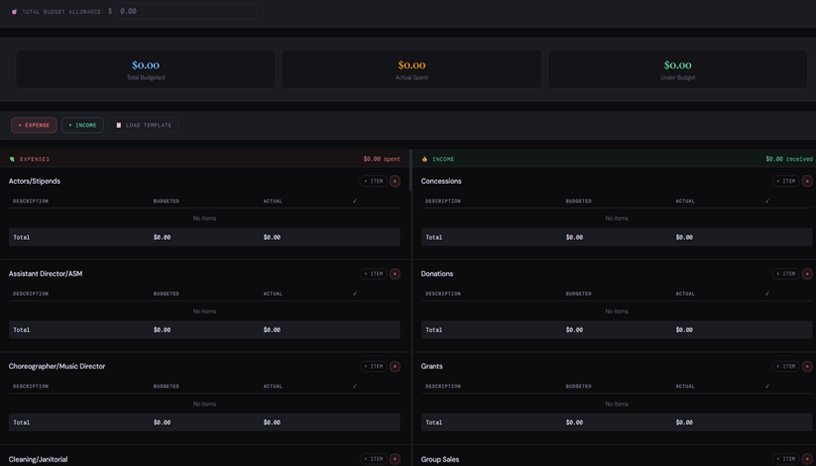Click the Expenses section header label
This screenshot has width=816, height=466.
tap(34, 159)
